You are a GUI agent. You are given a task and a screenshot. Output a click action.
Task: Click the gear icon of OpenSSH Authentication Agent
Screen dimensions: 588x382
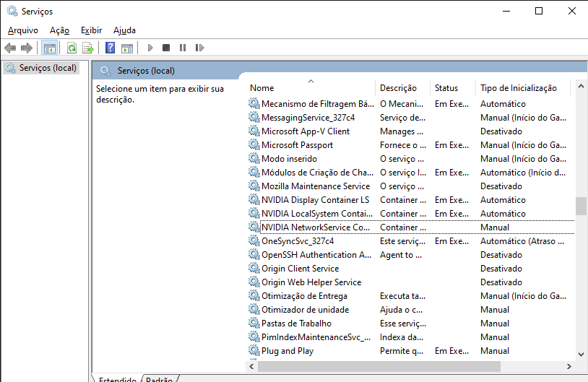pos(254,254)
